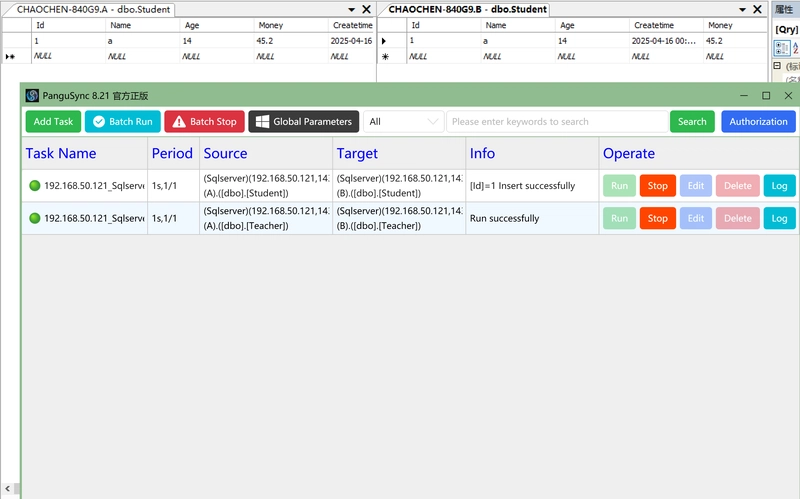The image size is (800, 499).
Task: Select the new-row asterisk selector in B table
Action: 385,57
